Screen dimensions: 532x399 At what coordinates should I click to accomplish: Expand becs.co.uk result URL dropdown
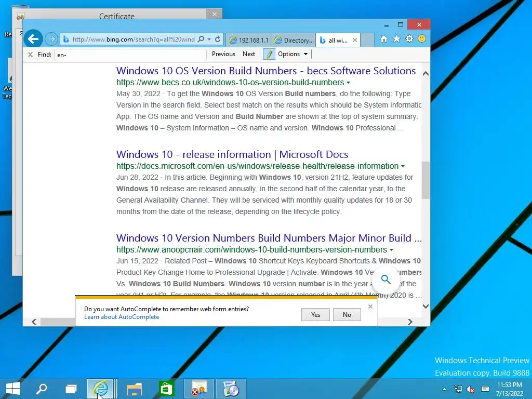349,83
